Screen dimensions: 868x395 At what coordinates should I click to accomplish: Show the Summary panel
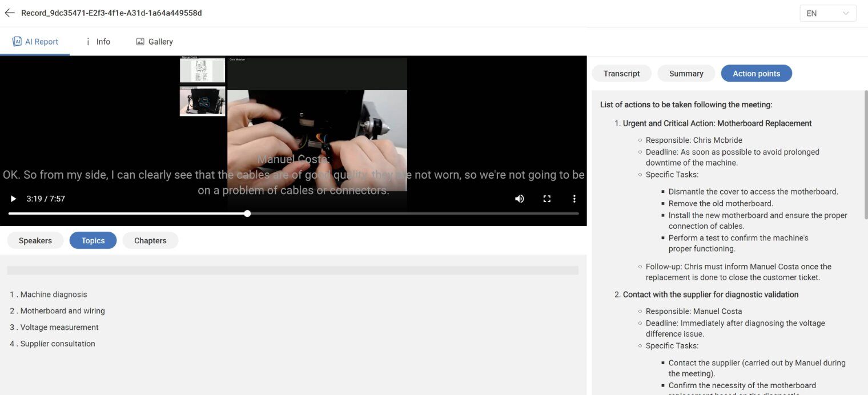point(686,73)
